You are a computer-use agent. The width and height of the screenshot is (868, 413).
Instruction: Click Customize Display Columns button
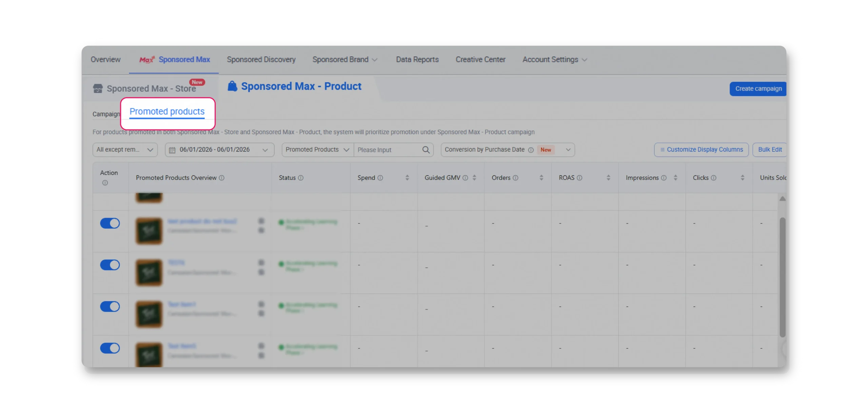(701, 150)
